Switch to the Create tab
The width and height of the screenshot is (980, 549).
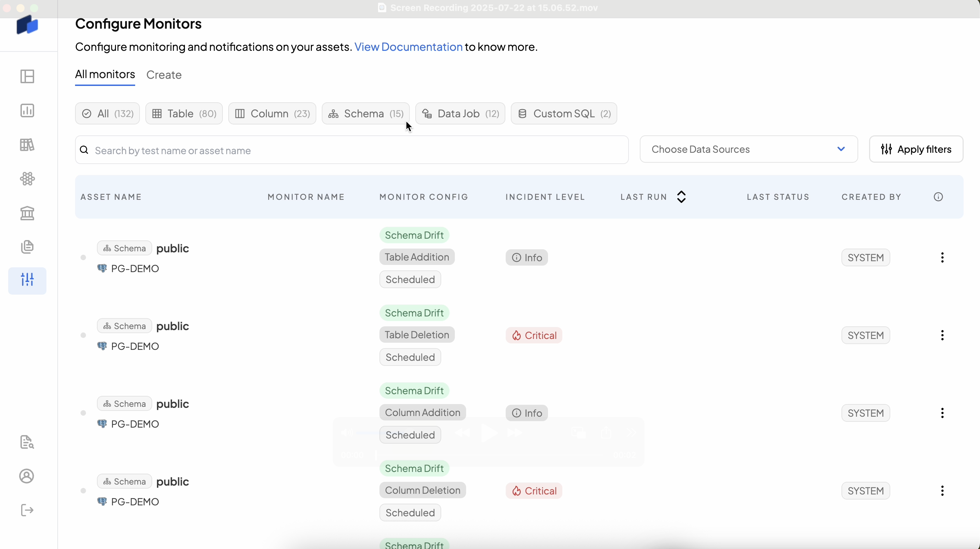164,75
